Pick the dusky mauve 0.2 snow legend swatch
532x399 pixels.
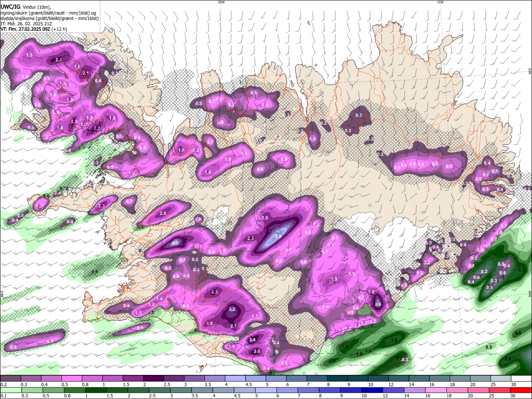point(10,379)
